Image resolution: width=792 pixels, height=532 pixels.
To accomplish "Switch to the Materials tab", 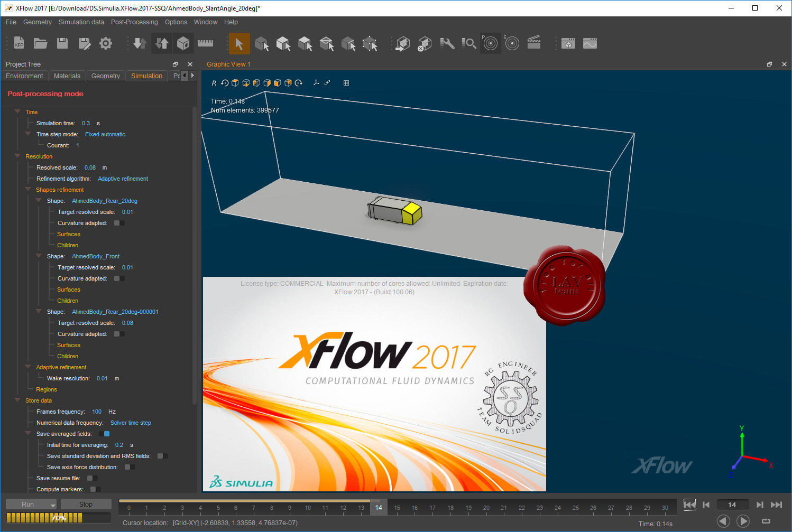I will [x=67, y=76].
